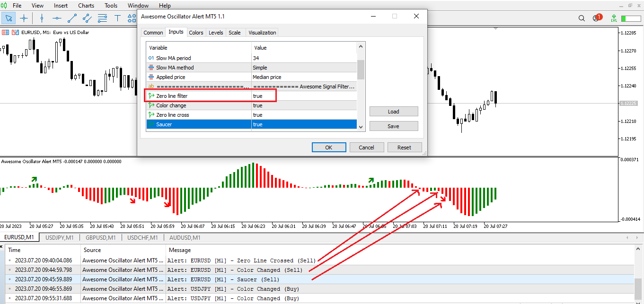
Task: Open the Insert menu
Action: point(61,6)
